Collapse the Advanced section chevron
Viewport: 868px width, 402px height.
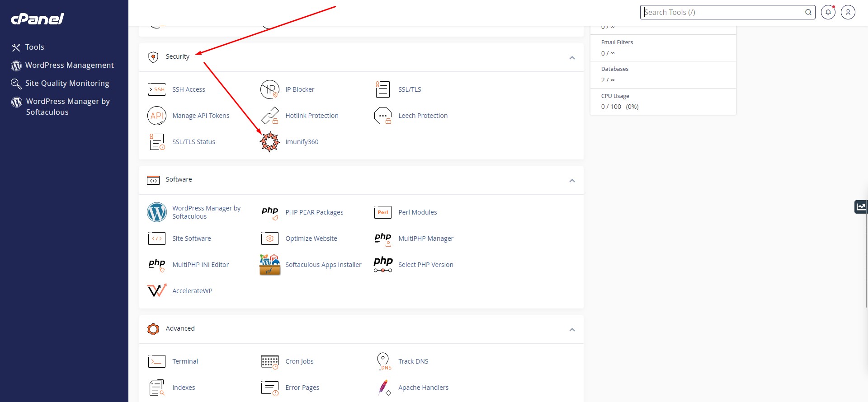point(572,330)
